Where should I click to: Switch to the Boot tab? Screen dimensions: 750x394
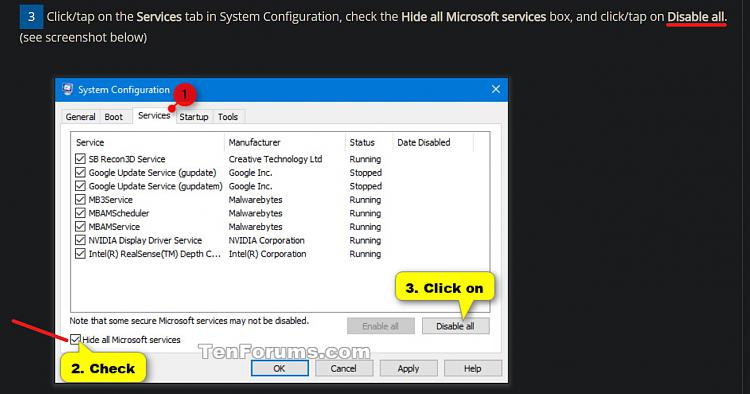tap(113, 117)
